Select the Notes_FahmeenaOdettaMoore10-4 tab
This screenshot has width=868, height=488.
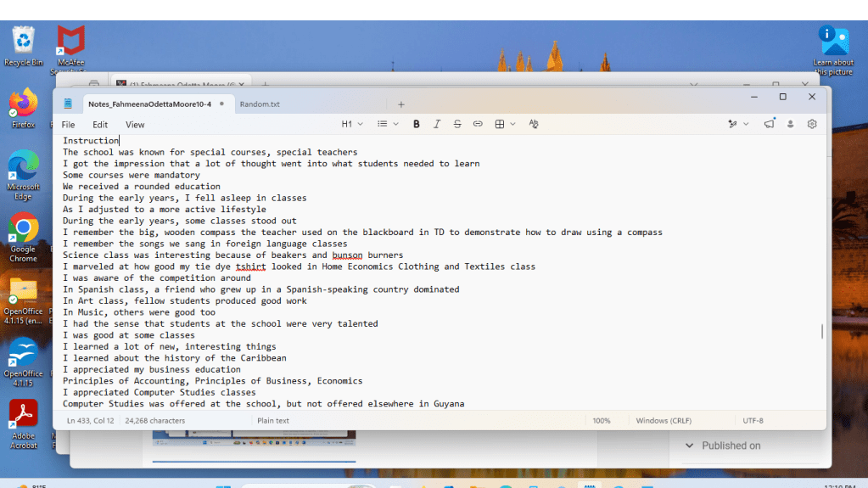[x=149, y=104]
